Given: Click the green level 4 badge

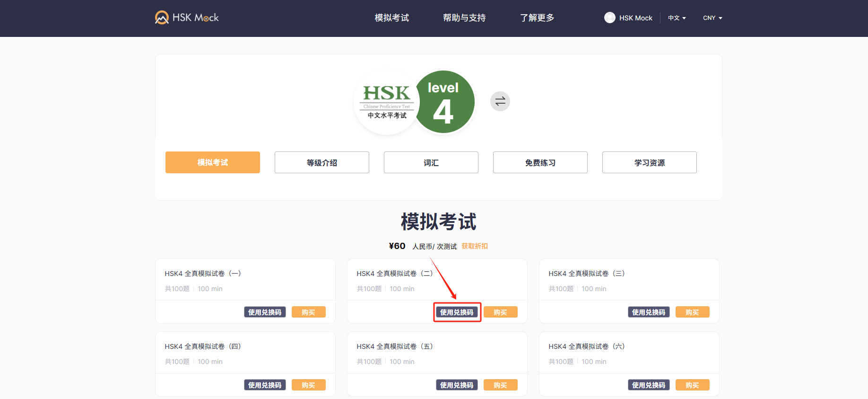Looking at the screenshot, I should point(443,102).
